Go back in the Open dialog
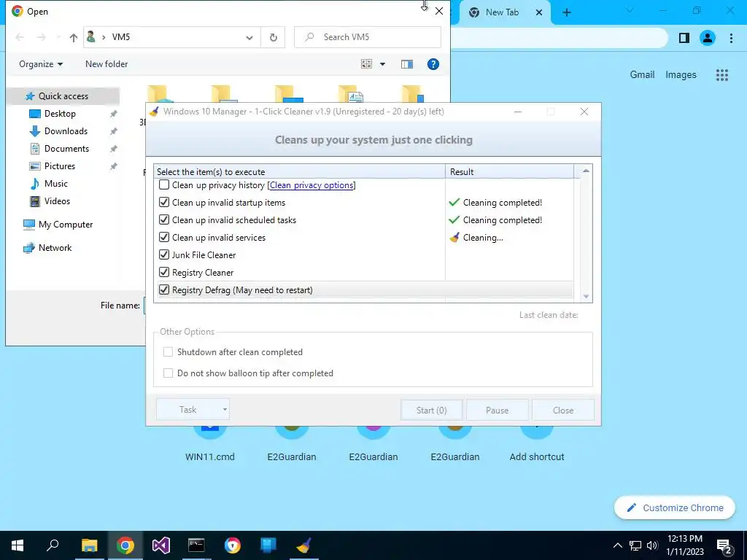 [x=20, y=37]
